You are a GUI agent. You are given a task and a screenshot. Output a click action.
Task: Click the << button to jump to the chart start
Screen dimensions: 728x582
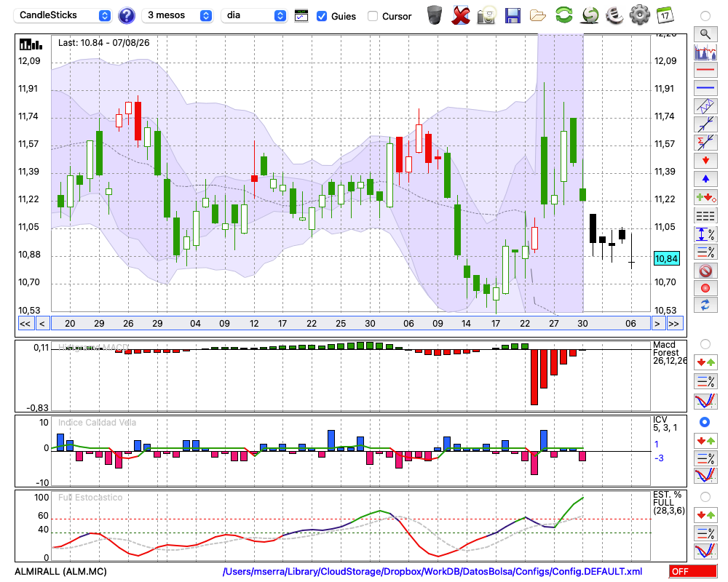click(x=25, y=324)
